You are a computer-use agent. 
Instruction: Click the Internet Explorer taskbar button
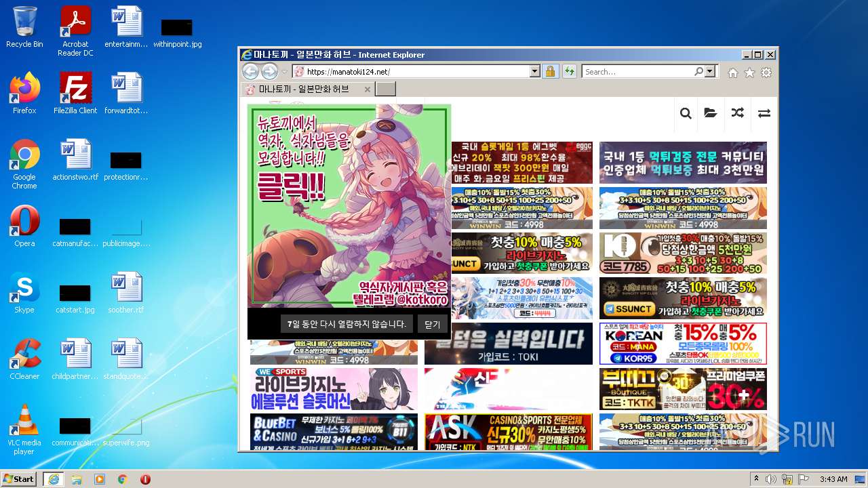[53, 479]
